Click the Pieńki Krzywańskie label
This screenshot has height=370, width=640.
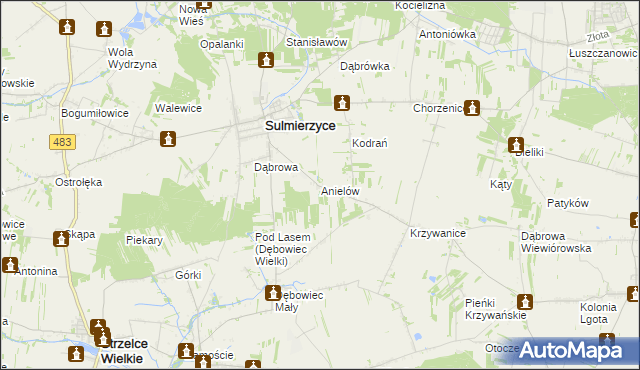pyautogui.click(x=496, y=309)
